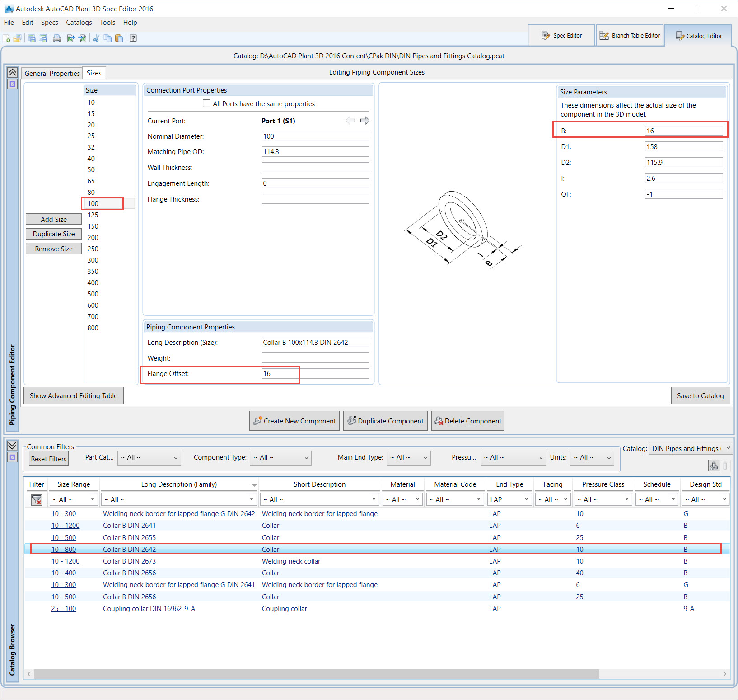Click the Flange Offset input field
Viewport: 738px width, 700px height.
point(315,374)
